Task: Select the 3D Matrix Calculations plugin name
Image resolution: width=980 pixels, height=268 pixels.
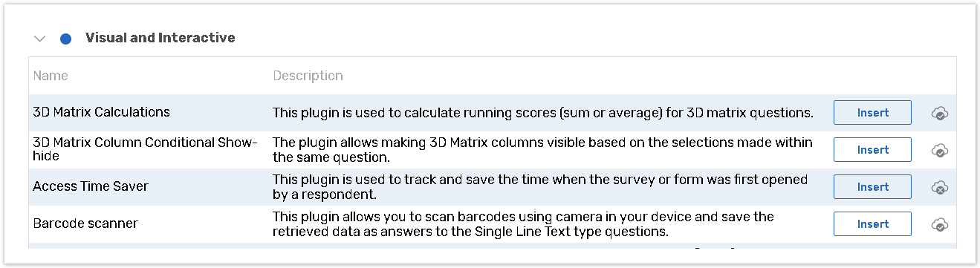Action: click(x=102, y=112)
